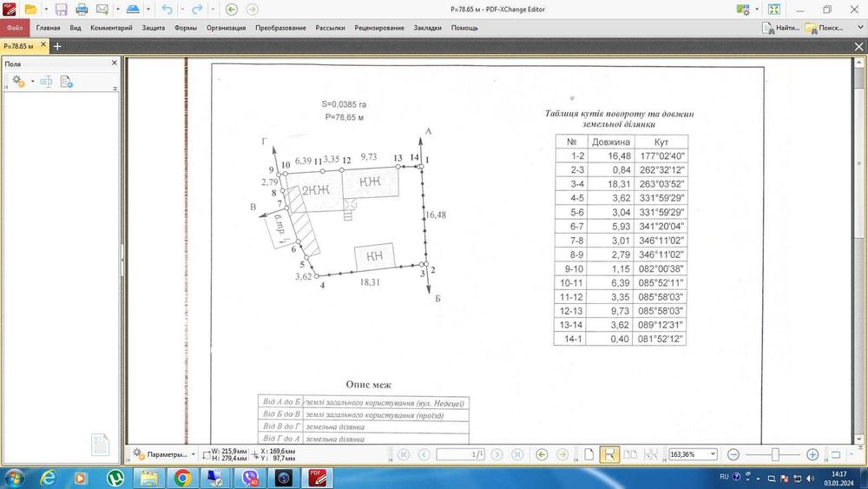Screen dimensions: 868x489
Task: Toggle continuous page layout mode
Action: pos(610,454)
